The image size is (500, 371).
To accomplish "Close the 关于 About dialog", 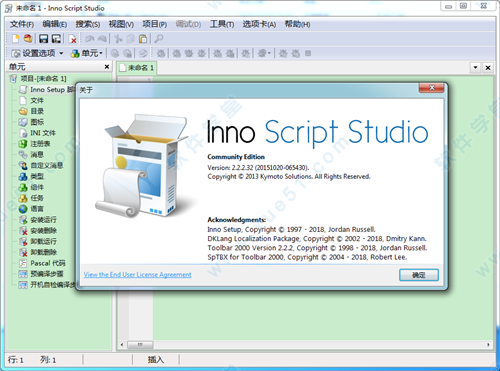I will click(431, 88).
